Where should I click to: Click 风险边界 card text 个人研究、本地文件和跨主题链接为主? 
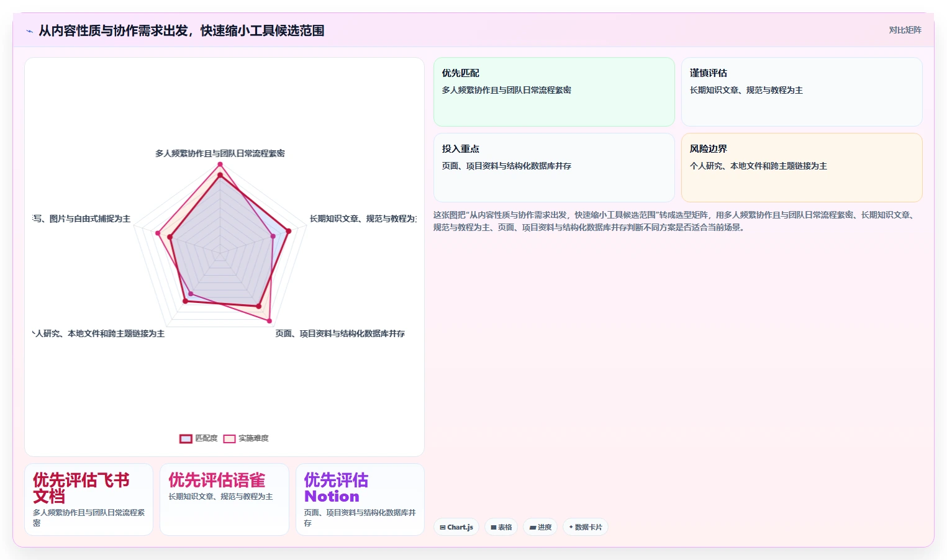click(x=758, y=166)
